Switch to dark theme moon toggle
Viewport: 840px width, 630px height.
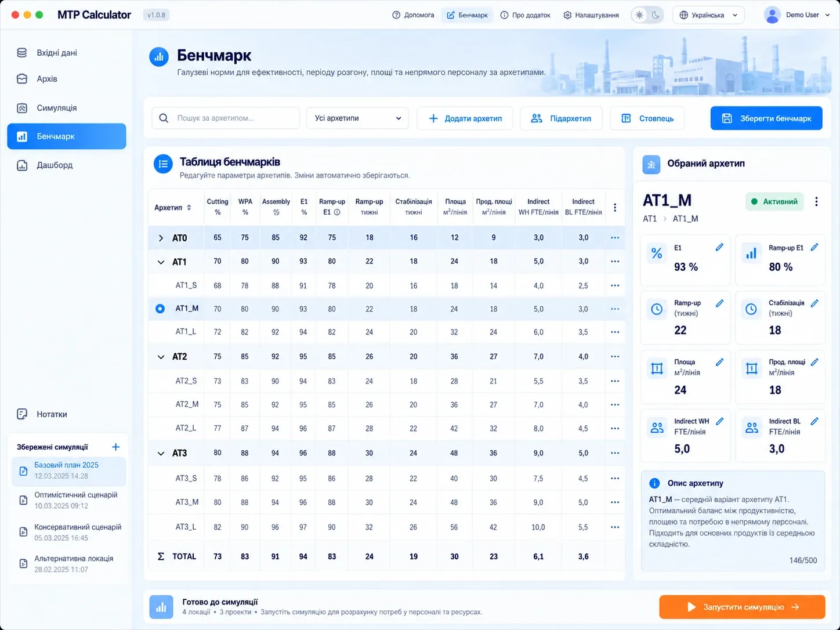656,15
